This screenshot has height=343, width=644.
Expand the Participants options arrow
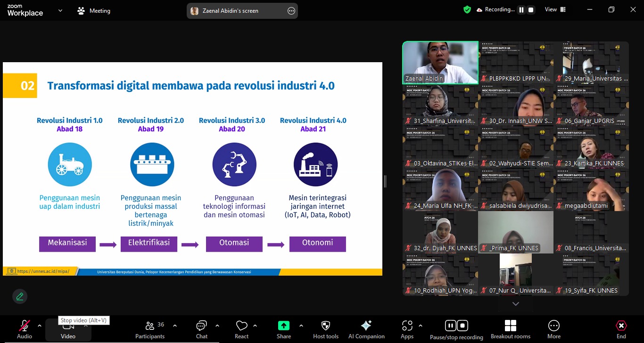175,326
